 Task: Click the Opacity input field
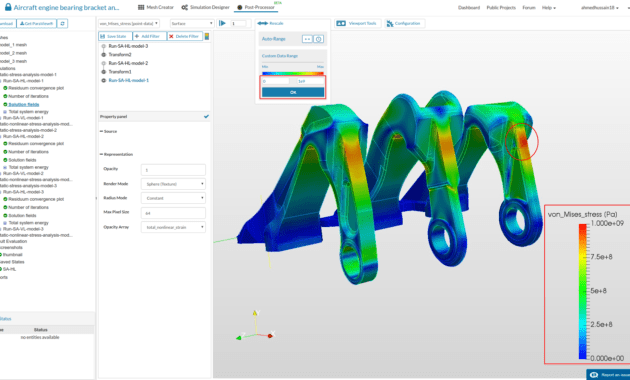click(173, 170)
